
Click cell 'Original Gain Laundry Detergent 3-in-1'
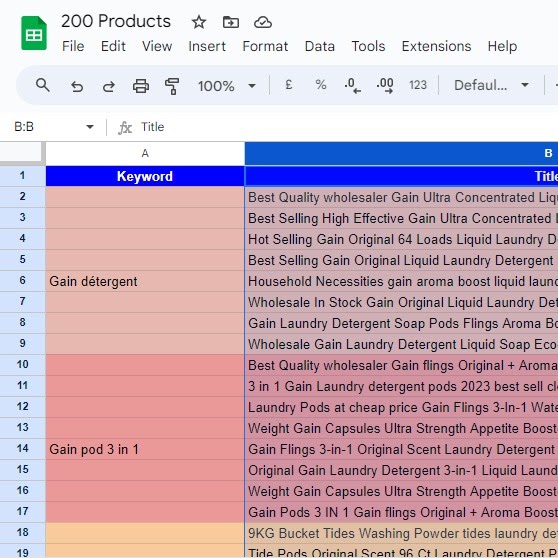click(401, 470)
